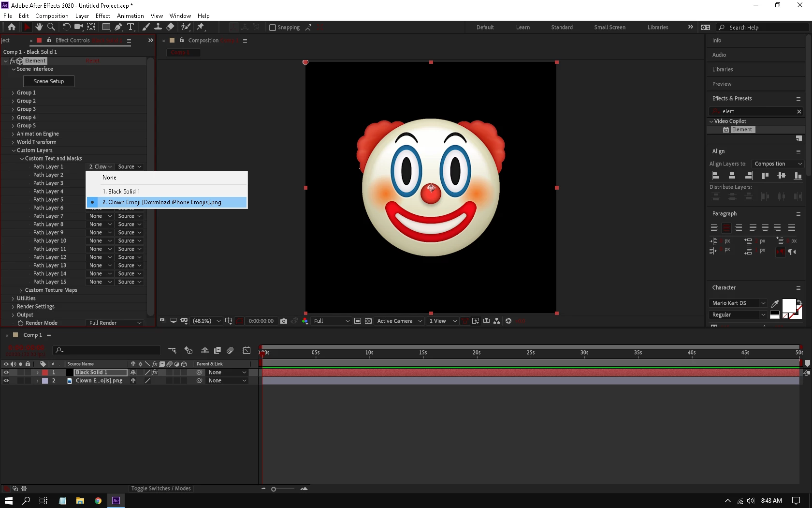Expand the Custom Texture Maps section
The image size is (812, 508).
[x=21, y=290]
